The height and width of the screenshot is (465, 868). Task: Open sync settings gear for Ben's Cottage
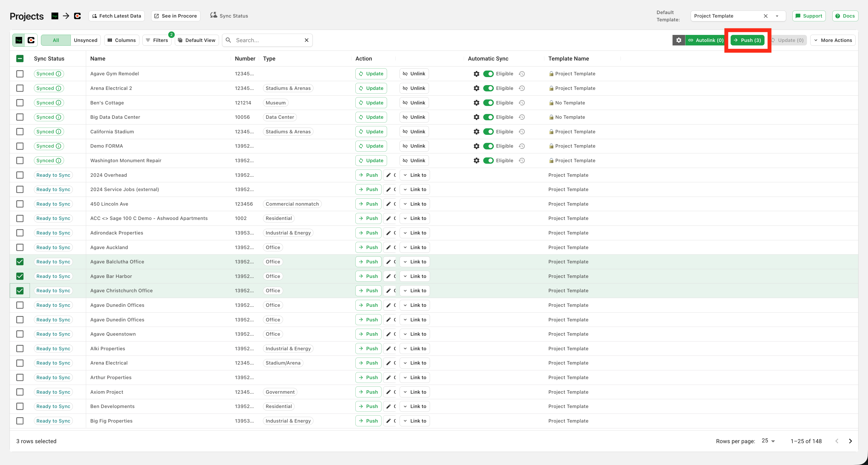[x=476, y=103]
